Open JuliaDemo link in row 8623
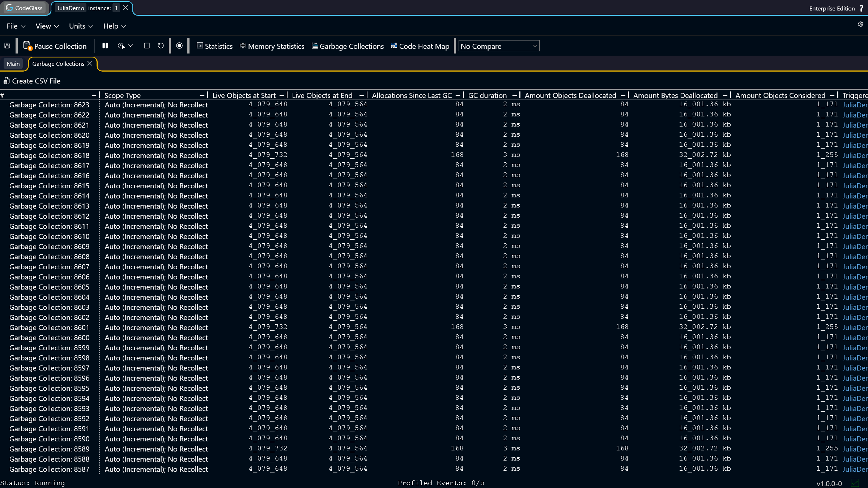The height and width of the screenshot is (488, 868). pos(855,105)
